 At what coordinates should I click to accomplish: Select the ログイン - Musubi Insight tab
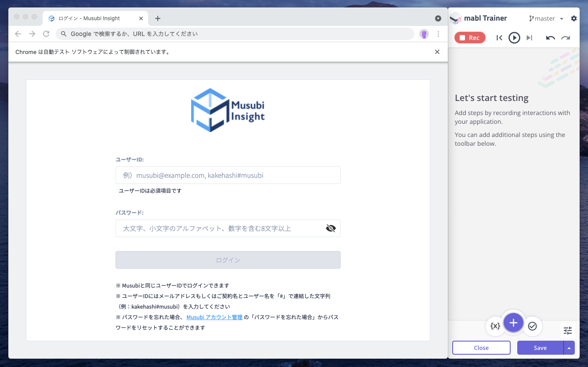tap(89, 18)
